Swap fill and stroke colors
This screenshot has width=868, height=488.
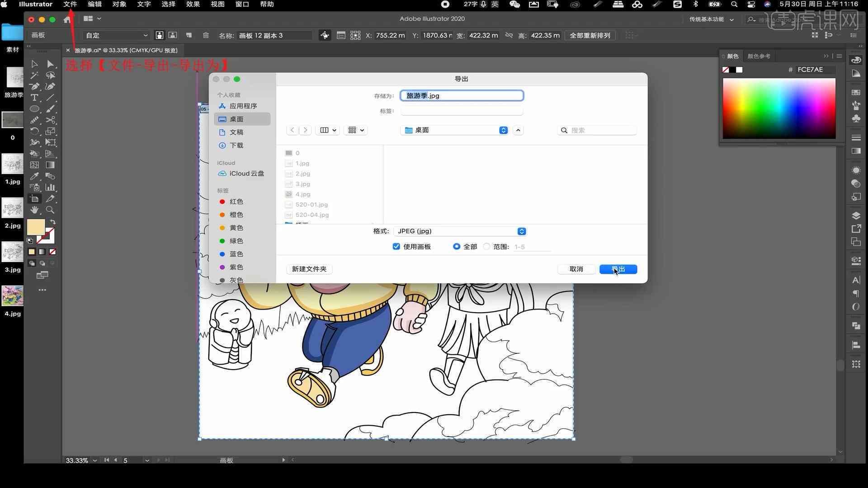pos(53,222)
